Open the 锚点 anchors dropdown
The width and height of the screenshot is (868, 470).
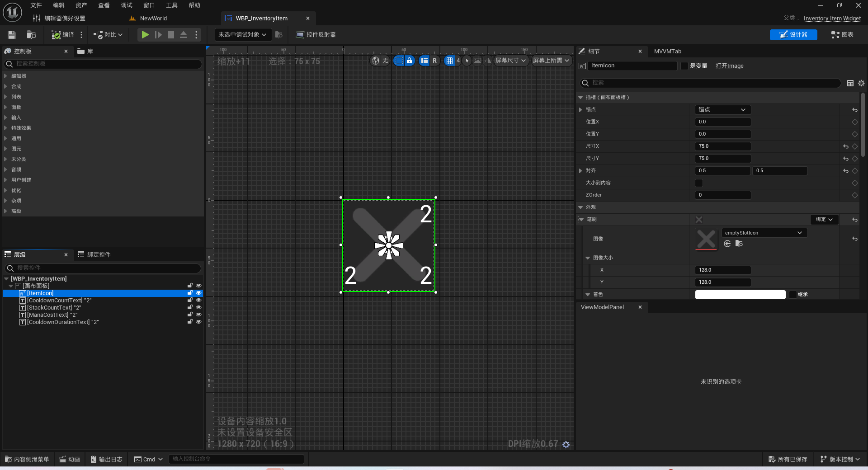point(722,110)
